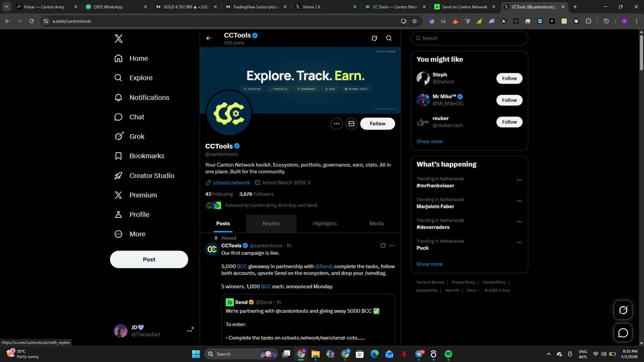Go back with the profile header arrow

pyautogui.click(x=209, y=38)
